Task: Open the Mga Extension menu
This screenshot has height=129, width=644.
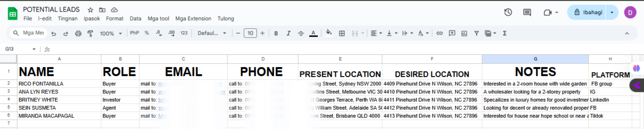Action: (x=193, y=18)
